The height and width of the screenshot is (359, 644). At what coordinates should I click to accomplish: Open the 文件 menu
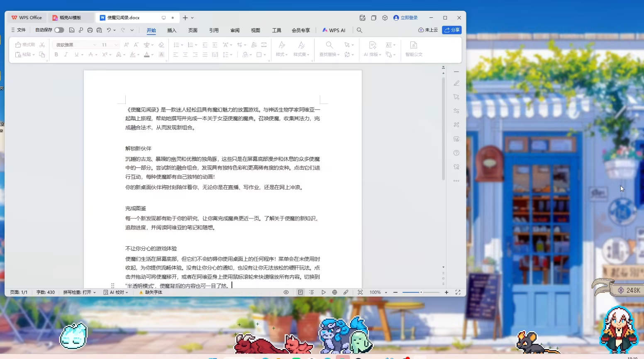(19, 30)
